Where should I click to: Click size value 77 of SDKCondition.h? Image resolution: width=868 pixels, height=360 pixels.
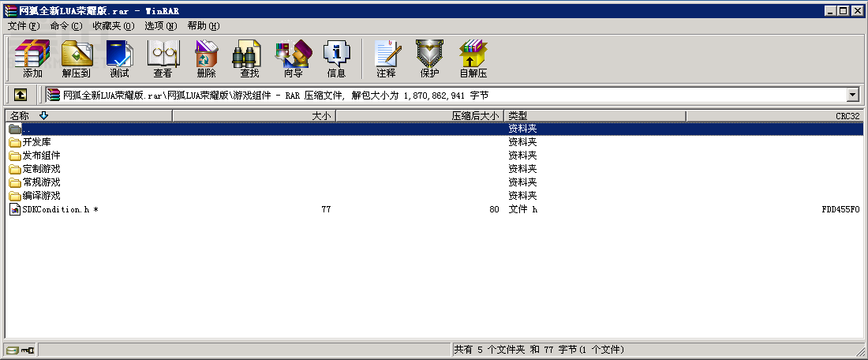pos(326,209)
